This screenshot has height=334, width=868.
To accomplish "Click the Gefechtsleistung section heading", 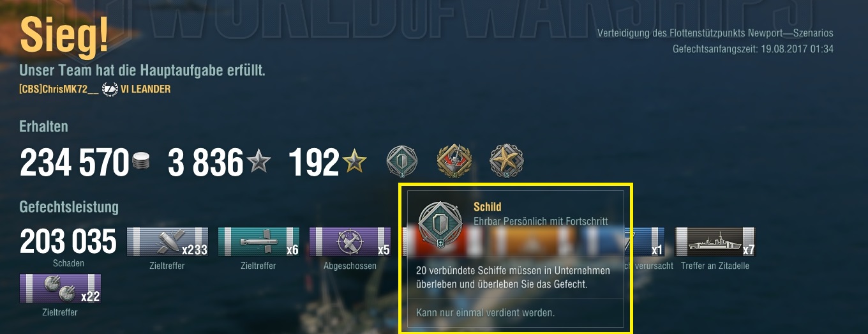I will click(x=69, y=208).
